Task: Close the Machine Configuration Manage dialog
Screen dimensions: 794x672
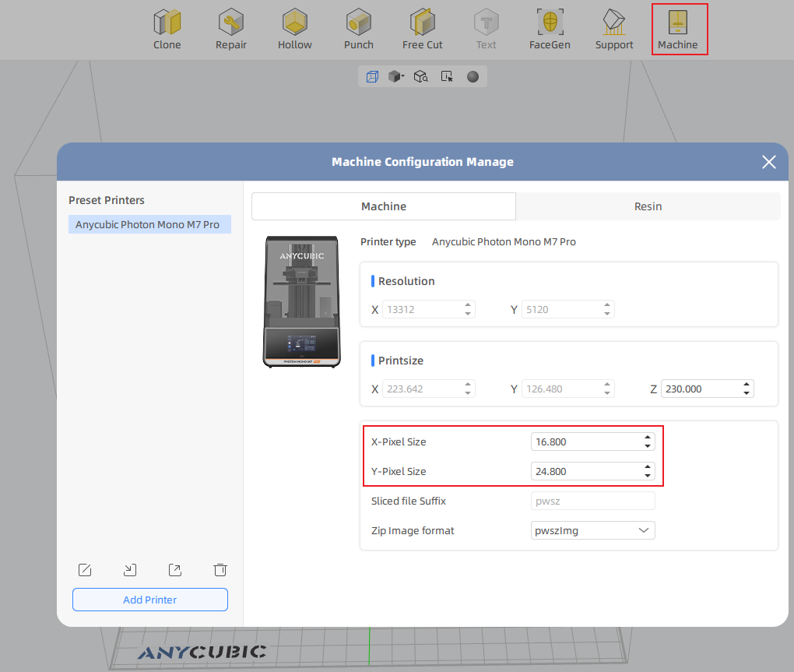Action: coord(768,162)
